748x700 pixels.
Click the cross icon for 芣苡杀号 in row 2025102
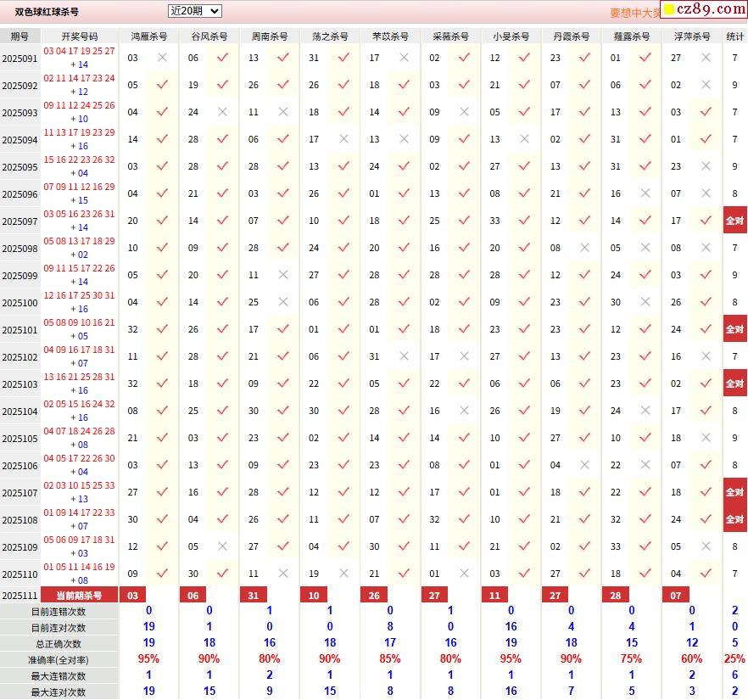(x=404, y=356)
